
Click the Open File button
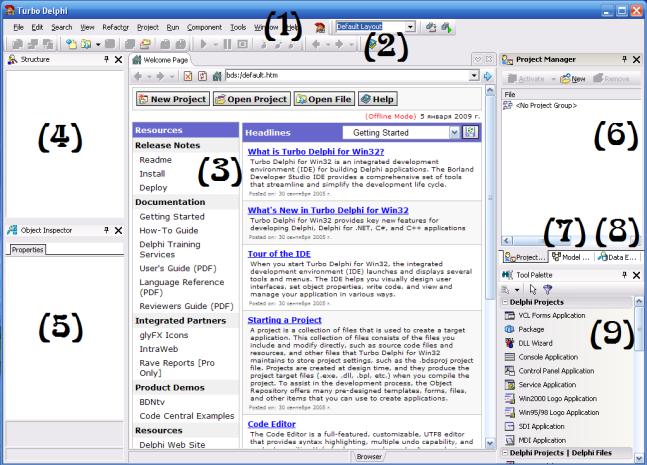coord(324,99)
